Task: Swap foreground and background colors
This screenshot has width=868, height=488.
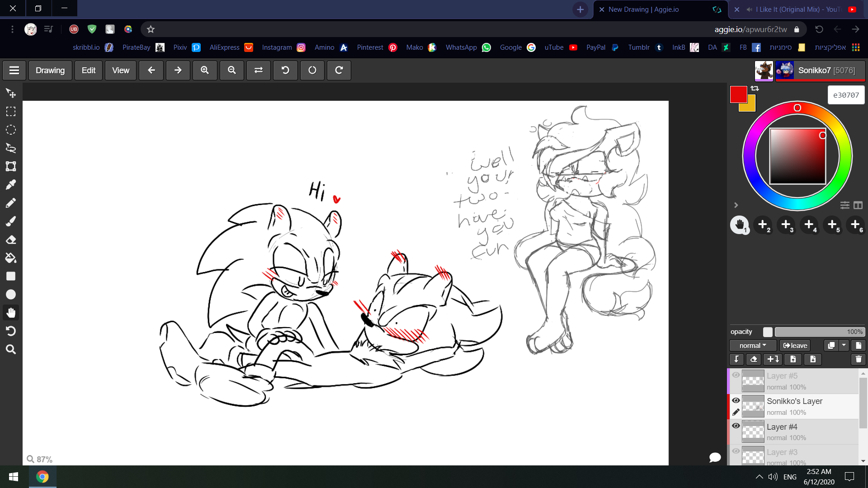Action: [755, 89]
